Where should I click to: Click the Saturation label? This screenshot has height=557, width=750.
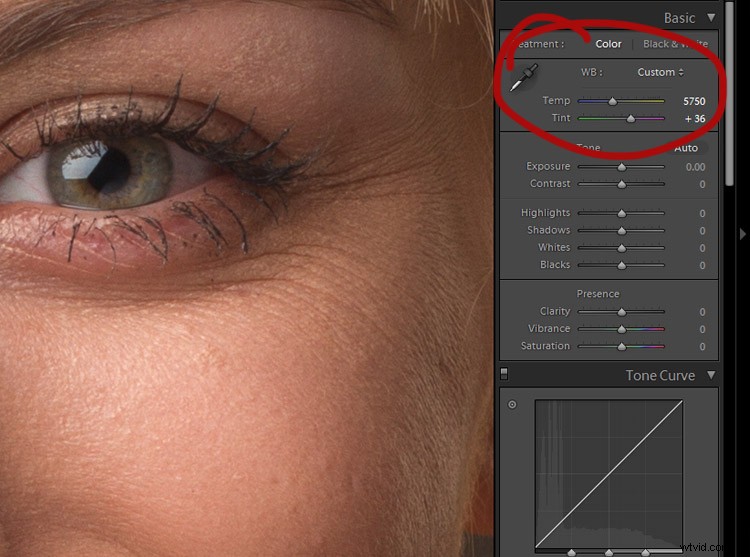(545, 346)
